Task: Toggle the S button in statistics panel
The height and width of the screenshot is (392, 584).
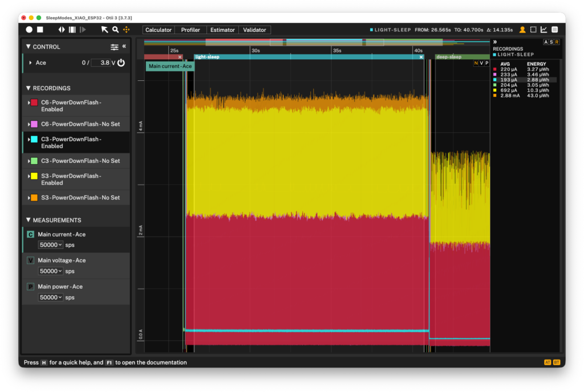Action: click(551, 42)
